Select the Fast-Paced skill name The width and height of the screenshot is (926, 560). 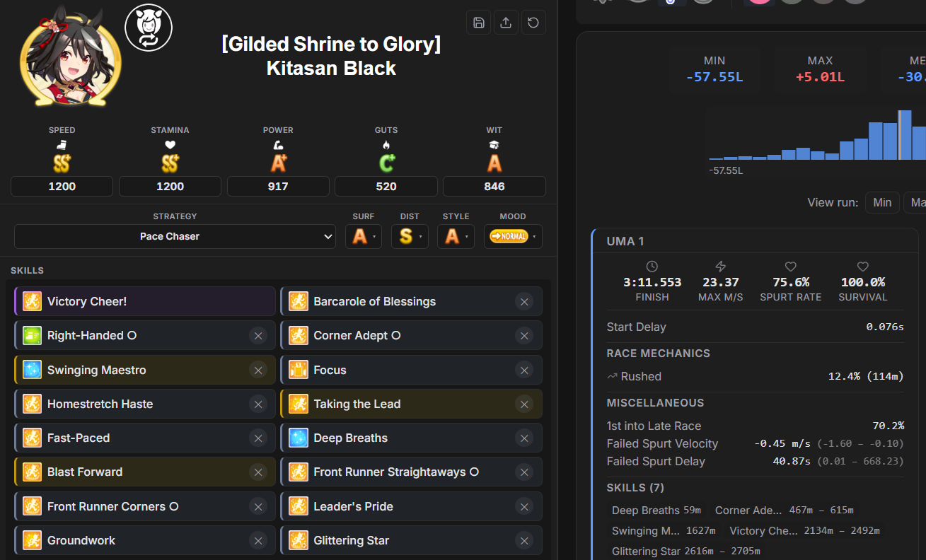tap(79, 438)
